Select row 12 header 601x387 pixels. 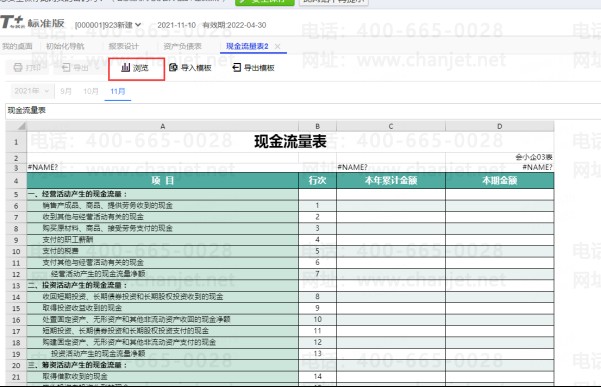tap(16, 274)
